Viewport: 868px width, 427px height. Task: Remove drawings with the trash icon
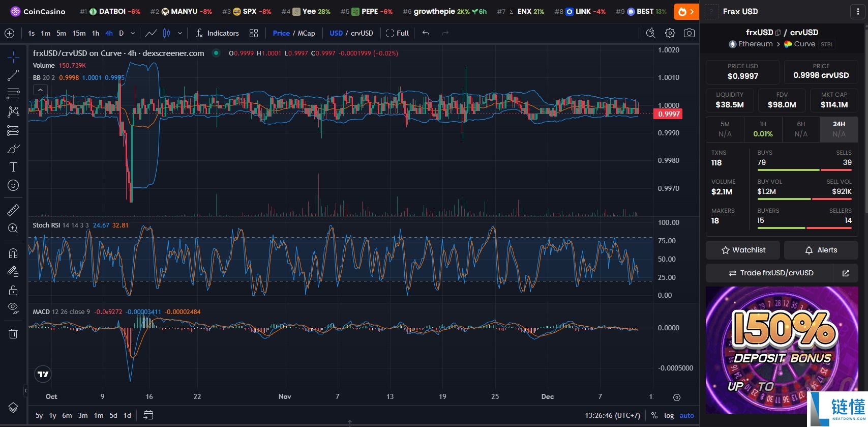coord(13,333)
